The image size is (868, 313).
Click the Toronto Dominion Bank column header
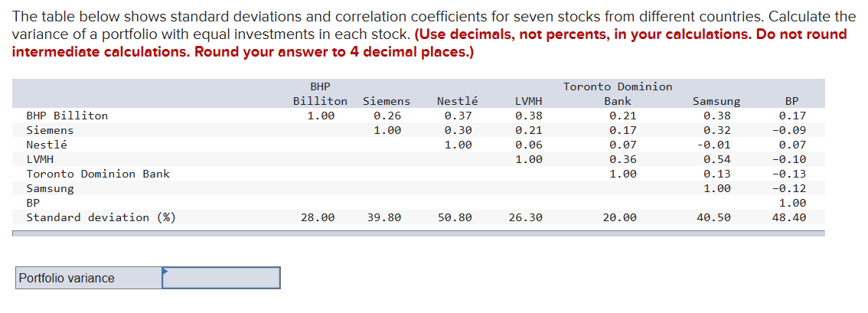click(x=618, y=94)
